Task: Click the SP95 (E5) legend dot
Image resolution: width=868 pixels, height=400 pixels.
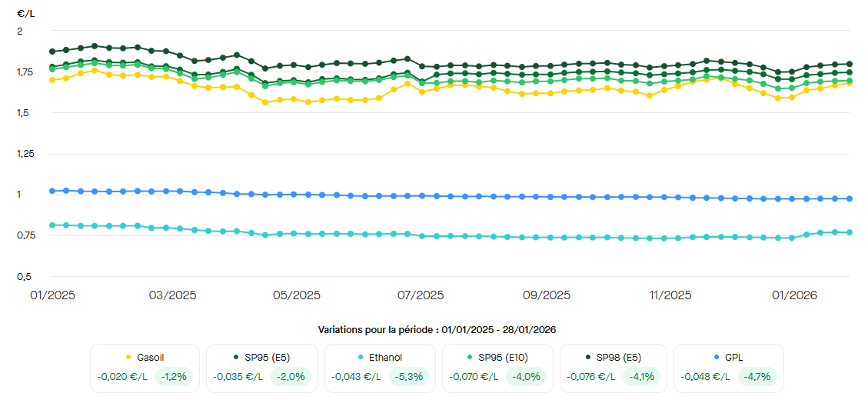Action: click(x=235, y=357)
